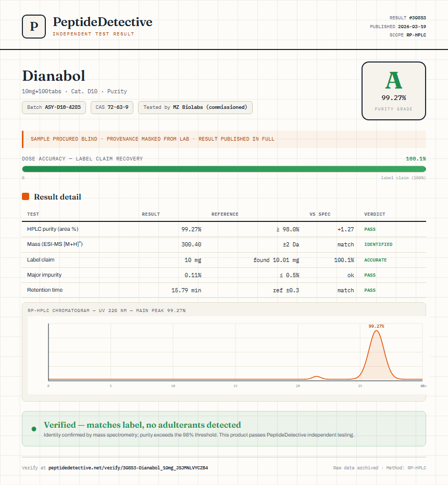Image resolution: width=448 pixels, height=485 pixels.
Task: Click the REFERENCE column header
Action: click(x=225, y=214)
